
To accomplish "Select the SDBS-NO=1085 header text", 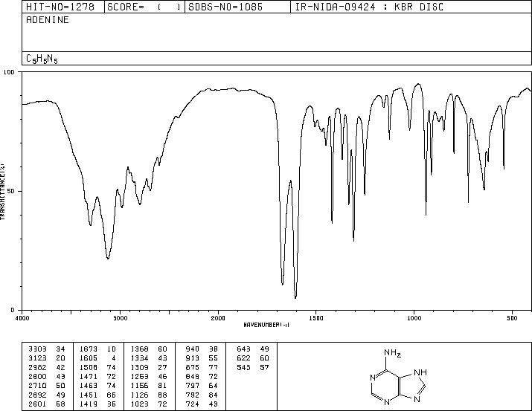I will point(225,7).
